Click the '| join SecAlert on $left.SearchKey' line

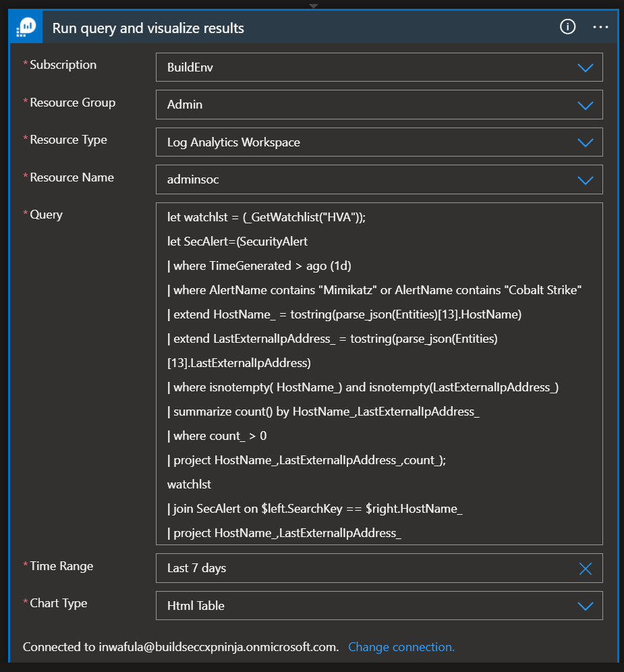pos(314,509)
